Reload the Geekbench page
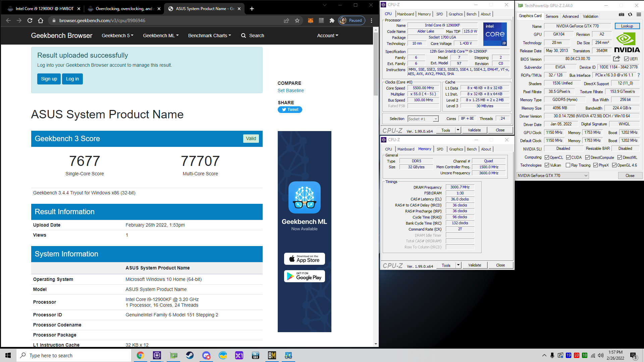Viewport: 644px width, 362px height. [x=30, y=20]
